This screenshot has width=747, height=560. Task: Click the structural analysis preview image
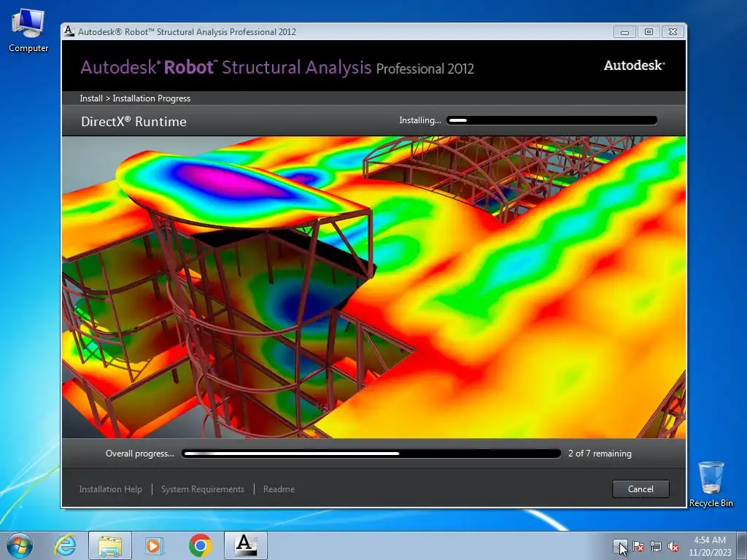tap(374, 287)
